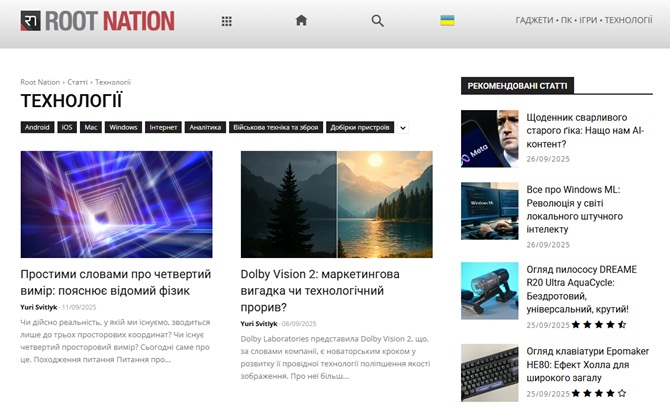
Task: Click date 08/09/2025 on Dolby article
Action: (299, 324)
